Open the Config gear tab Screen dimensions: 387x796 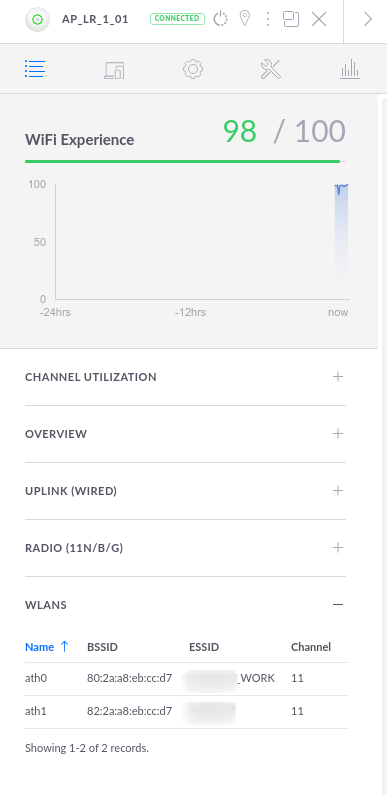[193, 69]
